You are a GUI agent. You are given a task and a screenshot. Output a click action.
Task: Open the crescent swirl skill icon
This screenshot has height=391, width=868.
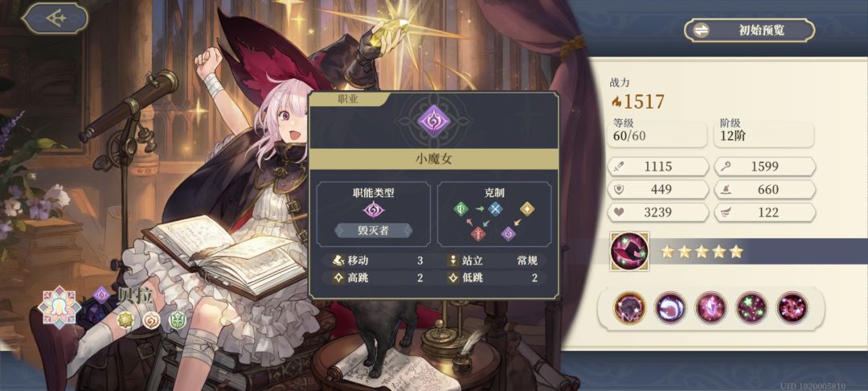tap(670, 308)
